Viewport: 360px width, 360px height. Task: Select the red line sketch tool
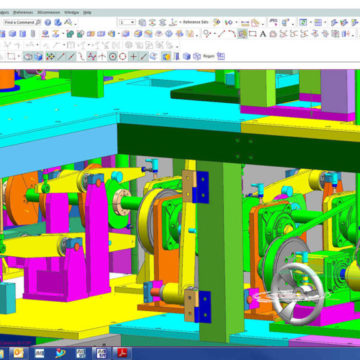point(222,34)
